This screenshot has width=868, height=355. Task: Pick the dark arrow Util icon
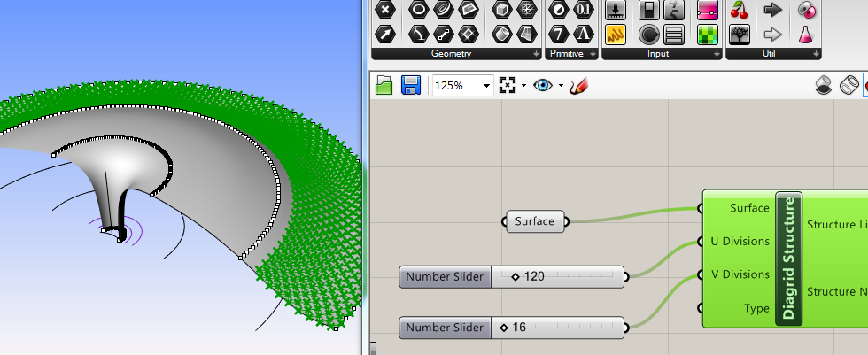click(772, 9)
